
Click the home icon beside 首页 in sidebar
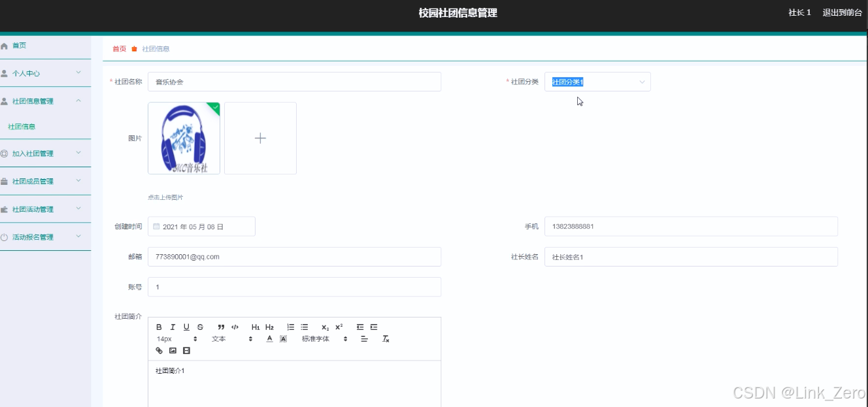point(5,46)
